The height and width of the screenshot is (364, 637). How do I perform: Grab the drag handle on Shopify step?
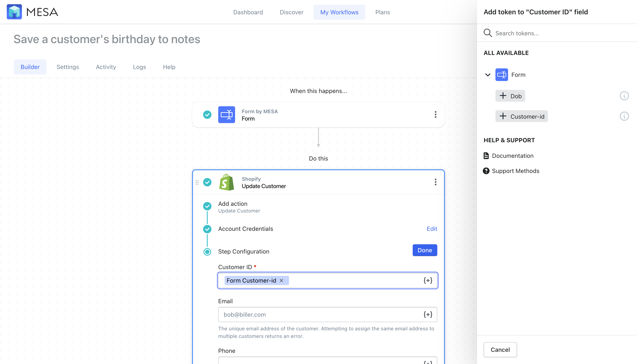tap(197, 182)
